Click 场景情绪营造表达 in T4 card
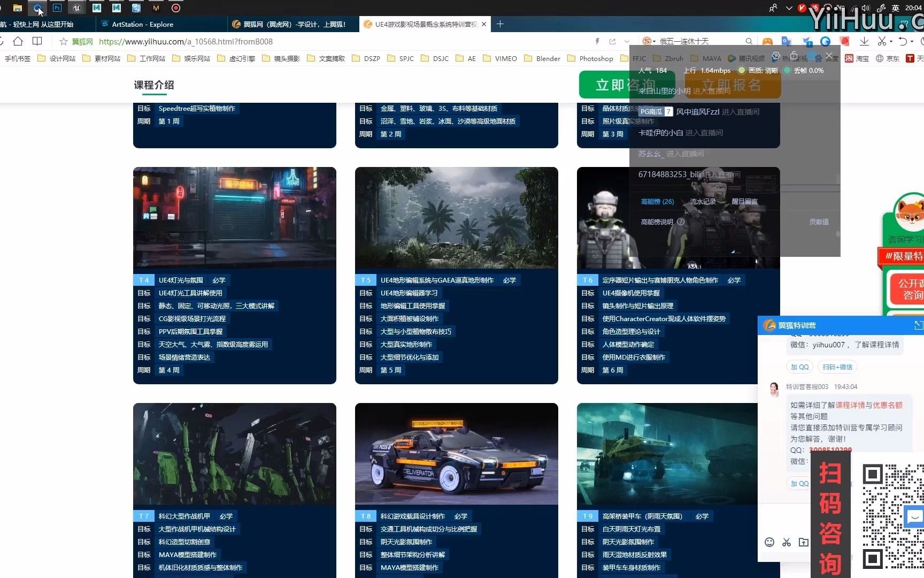The image size is (924, 578). (184, 357)
